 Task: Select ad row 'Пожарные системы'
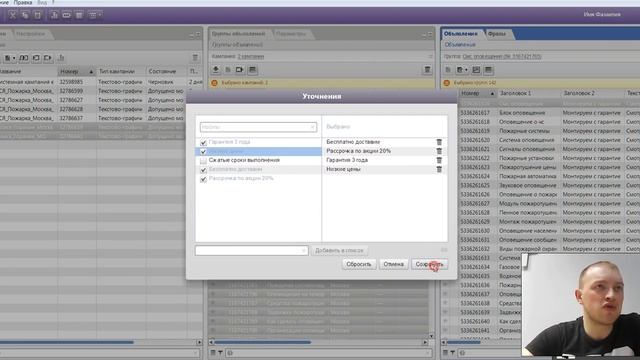[549, 131]
